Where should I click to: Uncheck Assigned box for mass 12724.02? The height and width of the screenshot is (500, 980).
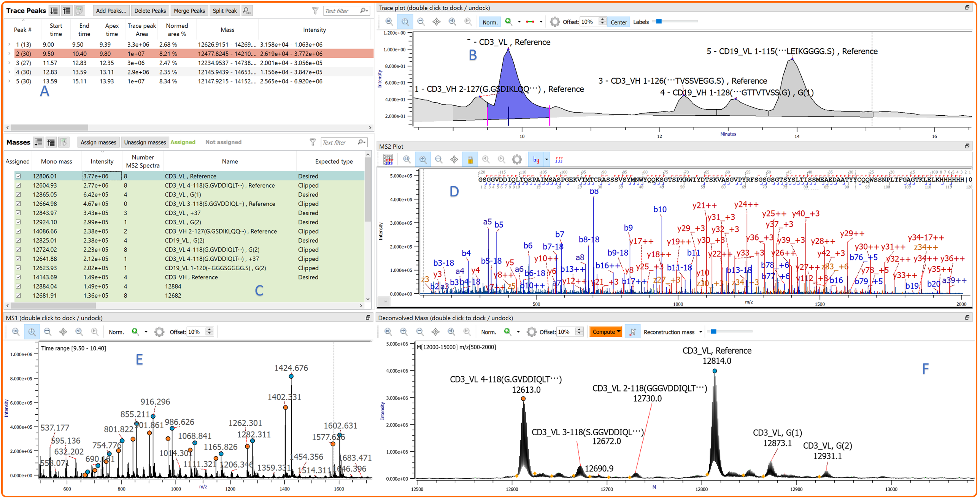click(x=18, y=249)
